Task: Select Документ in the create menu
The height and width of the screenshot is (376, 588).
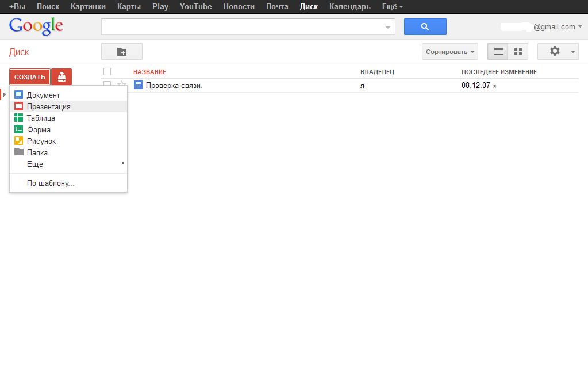Action: coord(43,95)
